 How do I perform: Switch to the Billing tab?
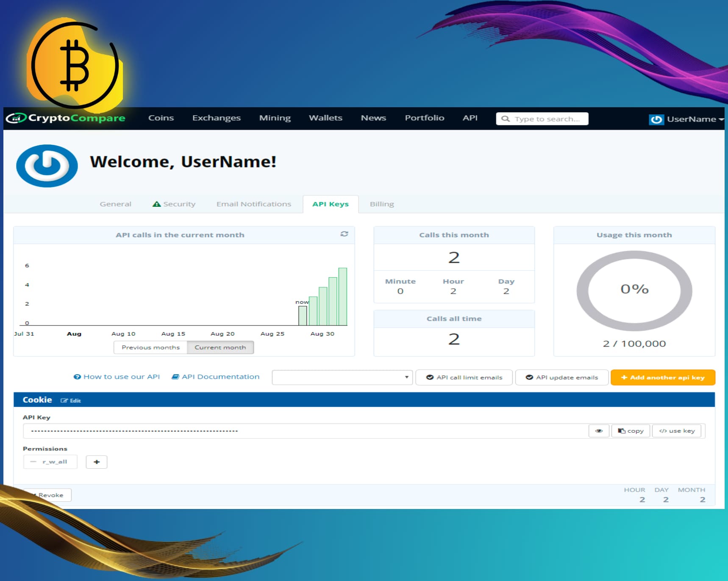pos(382,204)
